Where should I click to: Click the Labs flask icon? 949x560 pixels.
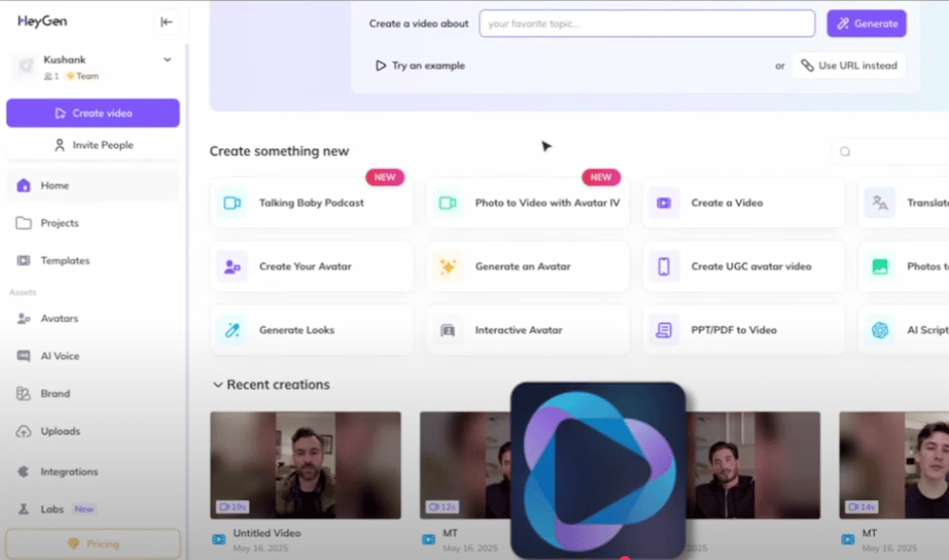tap(24, 510)
